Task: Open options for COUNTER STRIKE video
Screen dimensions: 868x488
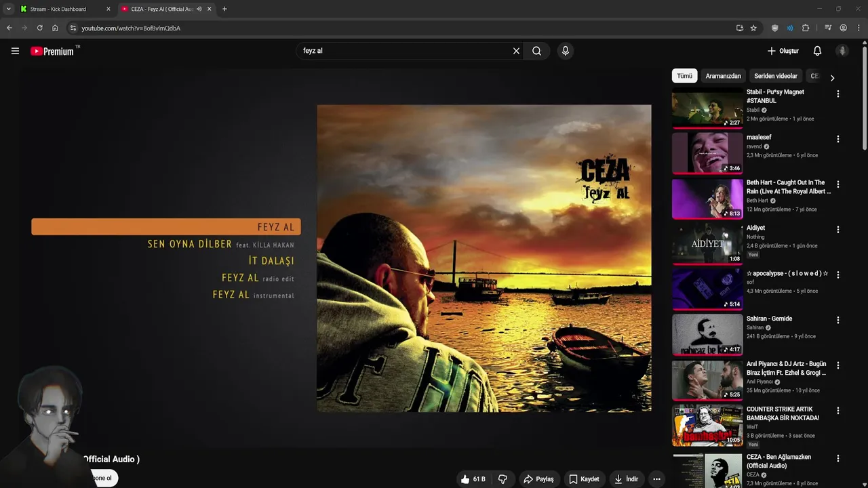Action: (x=838, y=411)
